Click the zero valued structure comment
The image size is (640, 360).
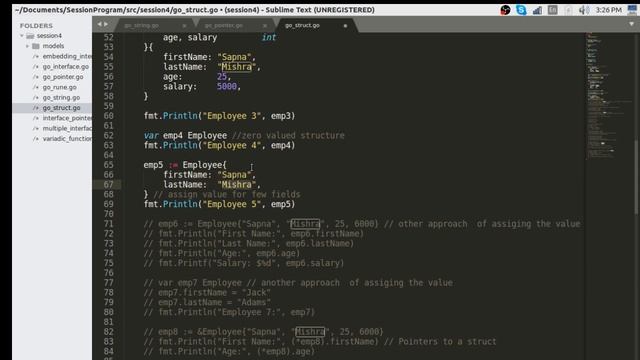[x=288, y=136]
